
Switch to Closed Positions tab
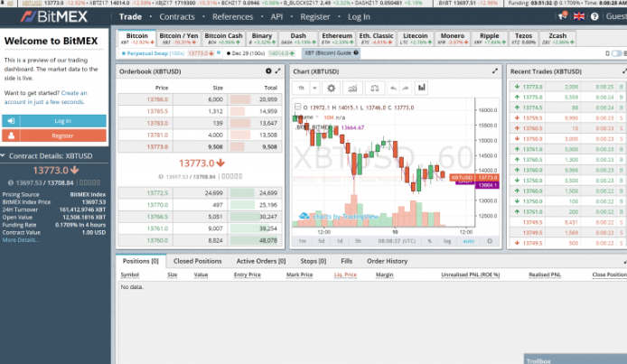198,261
